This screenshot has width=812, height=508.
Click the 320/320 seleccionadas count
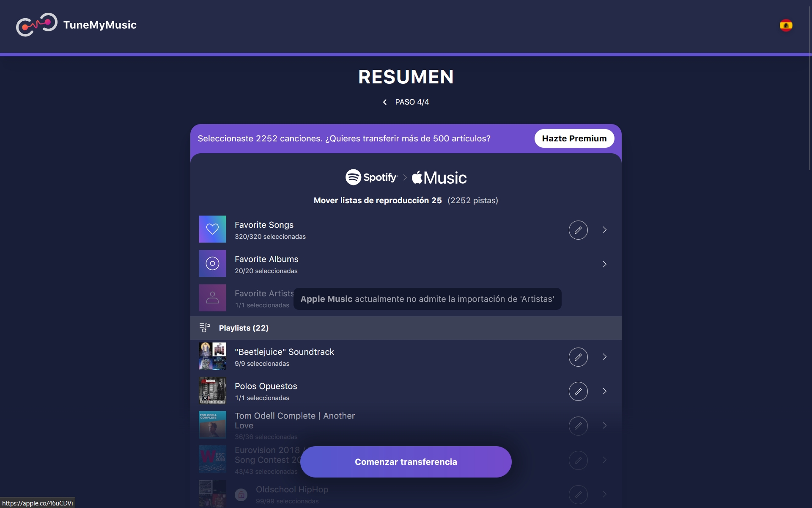(270, 237)
